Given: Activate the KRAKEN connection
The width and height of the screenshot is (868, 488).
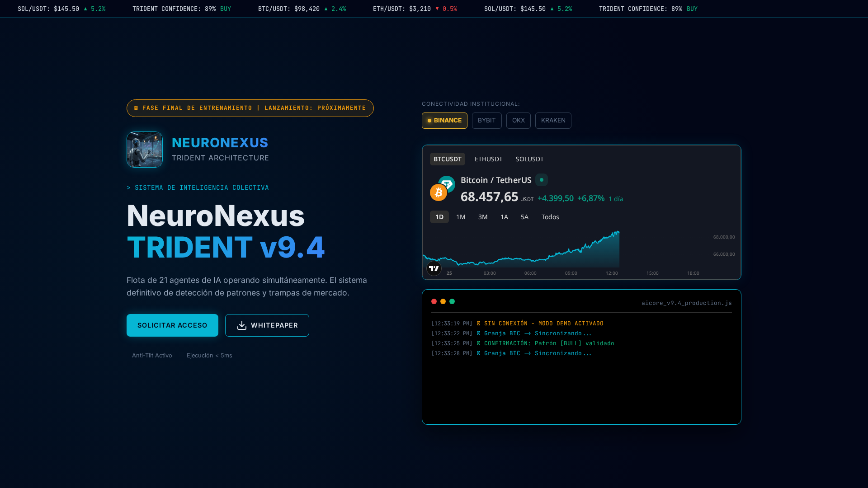Looking at the screenshot, I should tap(553, 121).
